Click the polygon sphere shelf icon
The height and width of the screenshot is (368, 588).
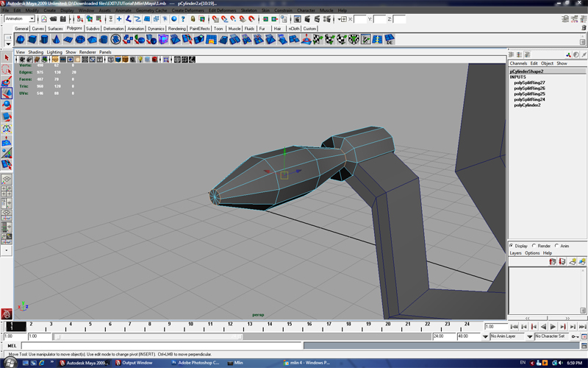pos(21,40)
